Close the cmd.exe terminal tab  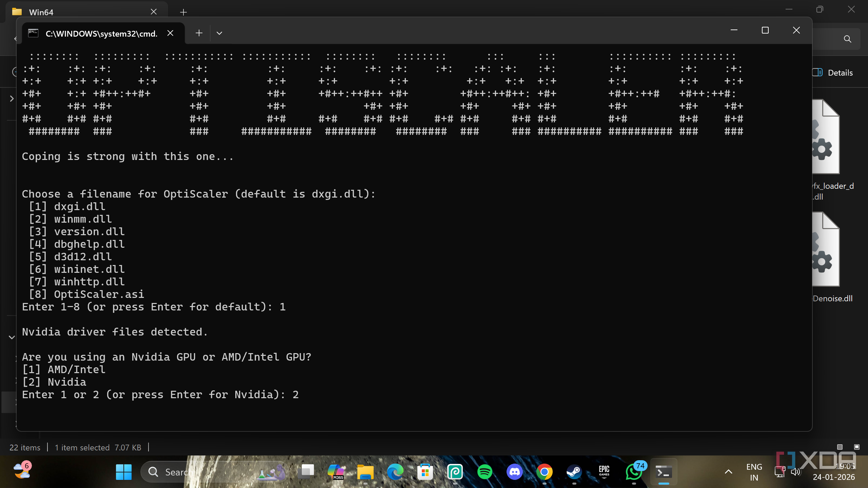tap(170, 33)
